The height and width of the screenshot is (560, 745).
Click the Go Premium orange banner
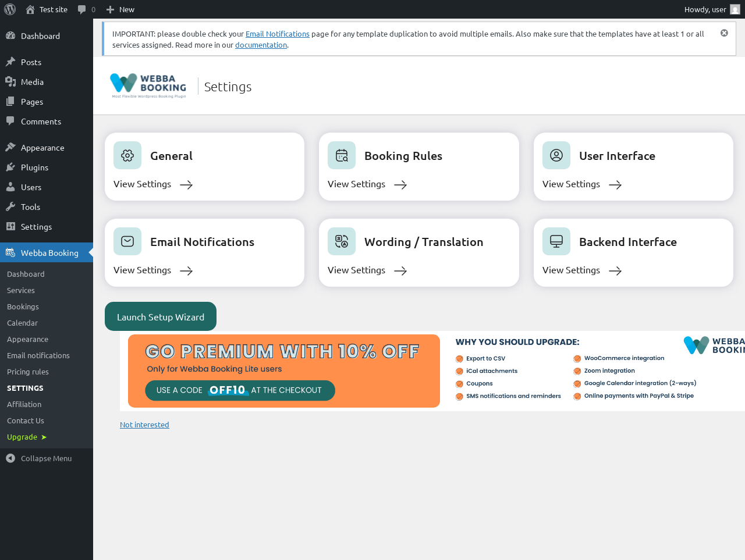pos(284,370)
